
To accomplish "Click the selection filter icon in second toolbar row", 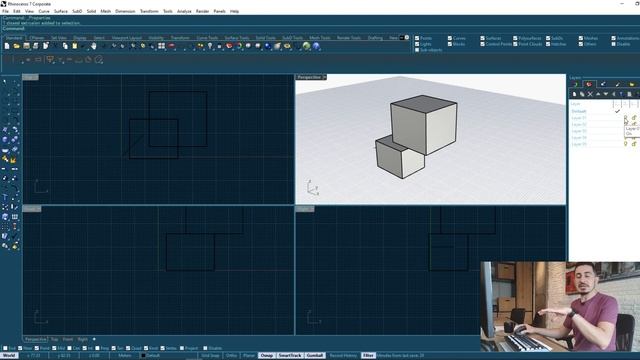I will pyautogui.click(x=50, y=60).
